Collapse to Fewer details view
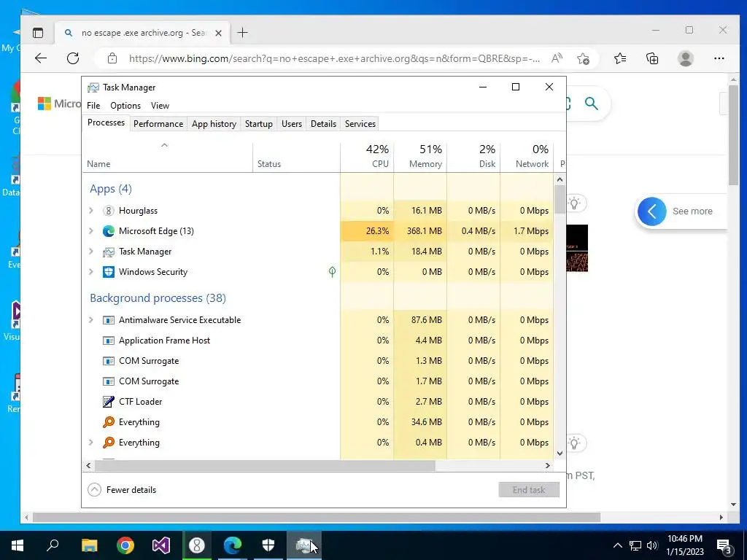Image resolution: width=747 pixels, height=560 pixels. [122, 489]
